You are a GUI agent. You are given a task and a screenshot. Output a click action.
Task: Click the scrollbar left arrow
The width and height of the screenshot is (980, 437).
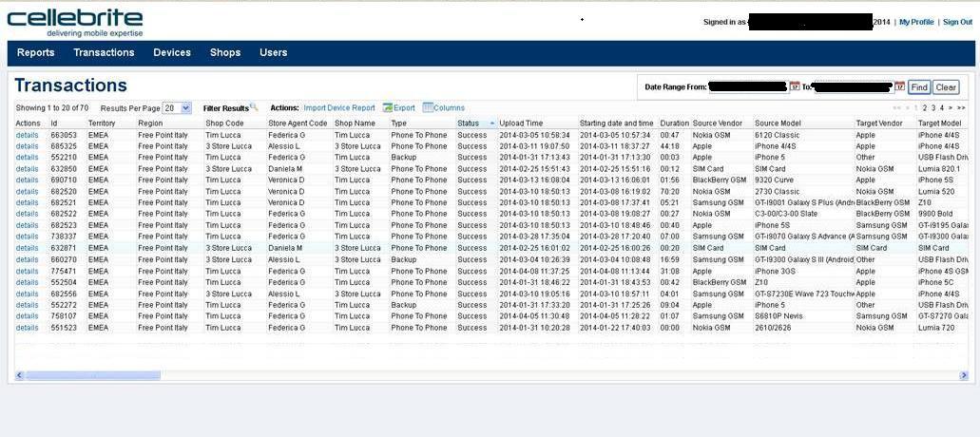point(19,375)
